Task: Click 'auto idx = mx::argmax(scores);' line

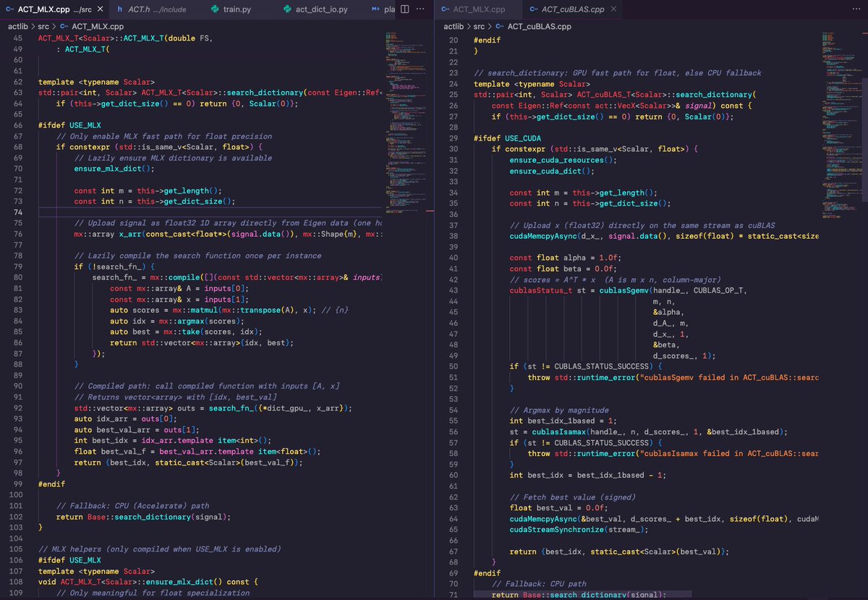Action: pyautogui.click(x=179, y=321)
